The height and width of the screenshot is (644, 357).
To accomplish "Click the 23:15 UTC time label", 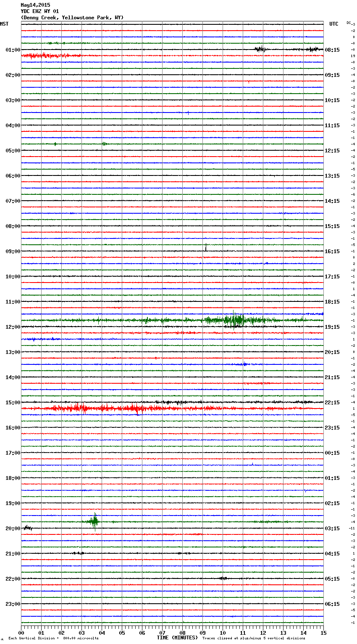I will click(332, 428).
